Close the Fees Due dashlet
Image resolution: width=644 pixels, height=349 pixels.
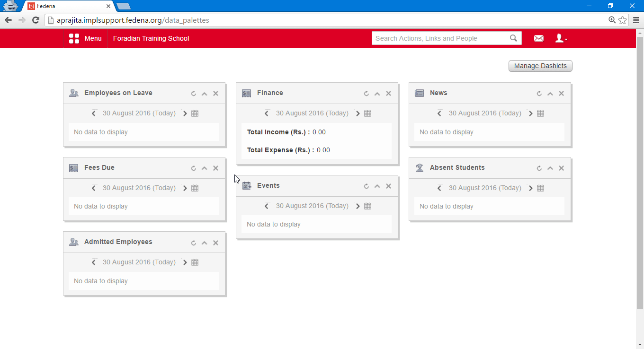216,168
